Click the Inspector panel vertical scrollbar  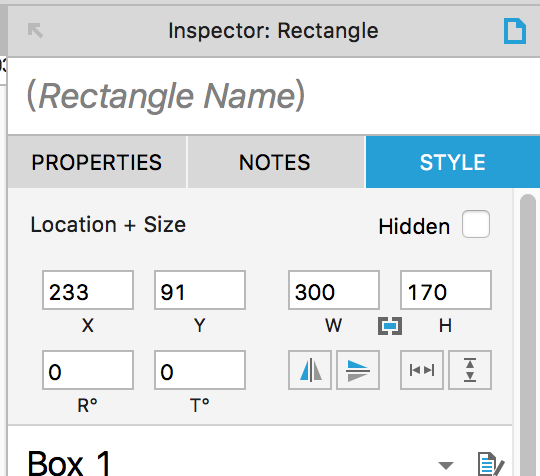[x=528, y=335]
